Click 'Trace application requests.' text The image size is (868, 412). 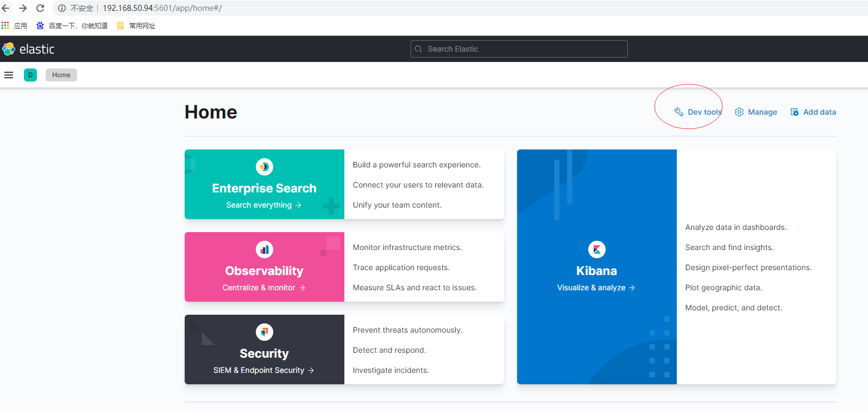click(x=401, y=267)
